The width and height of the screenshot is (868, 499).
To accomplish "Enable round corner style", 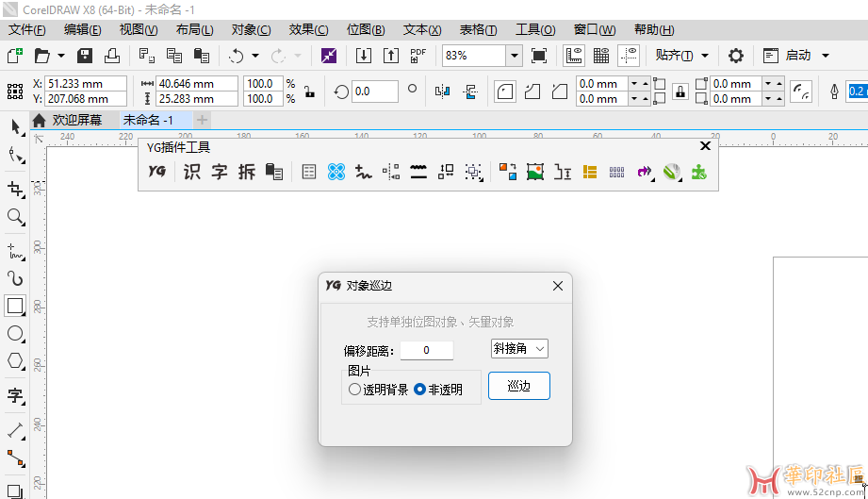I will [505, 91].
